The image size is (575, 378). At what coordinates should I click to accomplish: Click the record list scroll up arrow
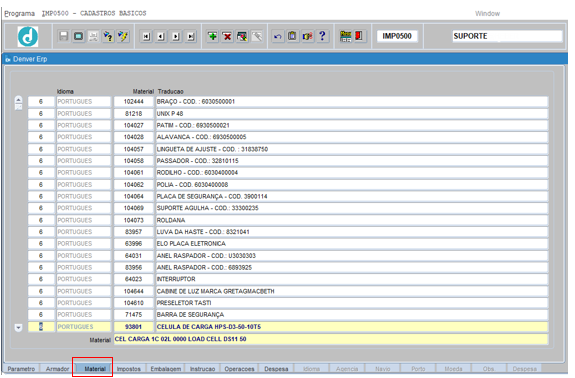click(x=18, y=99)
